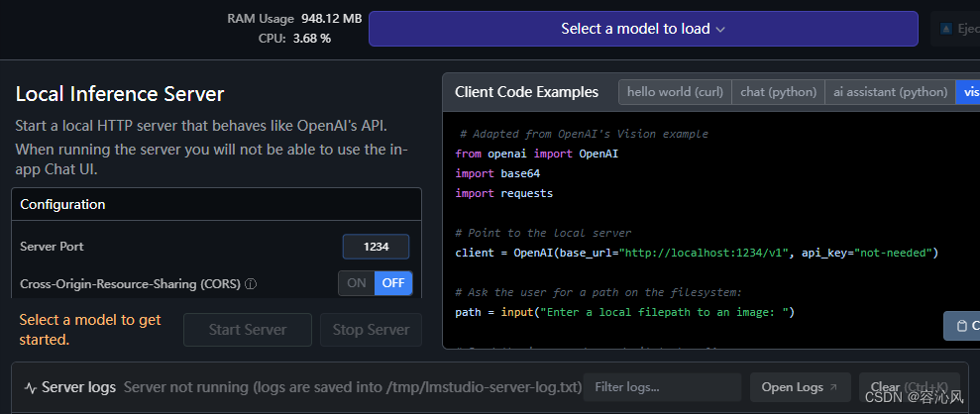Click the CORS info icon

(x=251, y=284)
